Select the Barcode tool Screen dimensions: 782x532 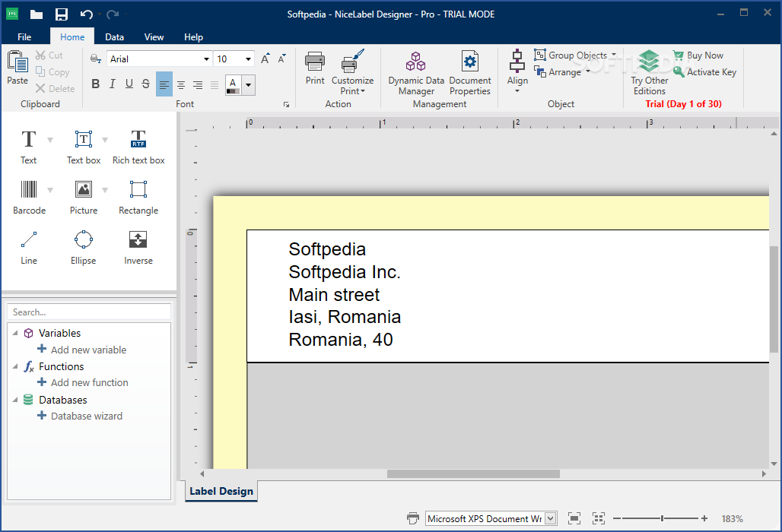pos(29,197)
